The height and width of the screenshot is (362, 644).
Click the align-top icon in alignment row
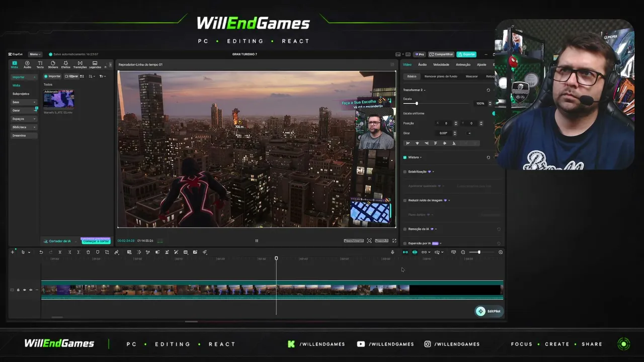(435, 143)
